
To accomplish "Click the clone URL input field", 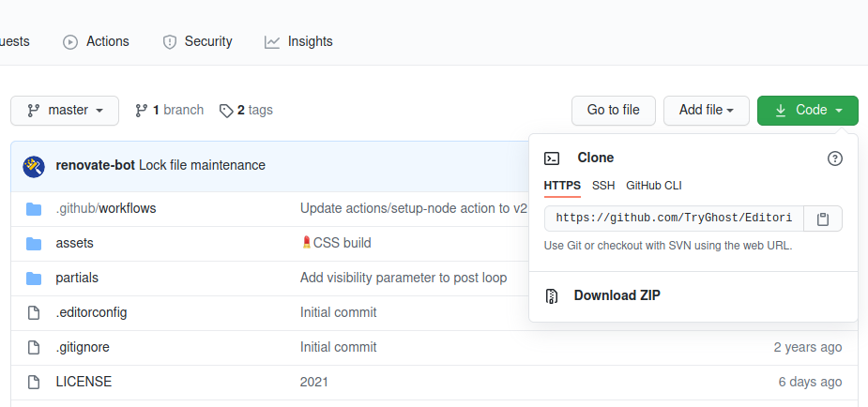I will pos(674,219).
